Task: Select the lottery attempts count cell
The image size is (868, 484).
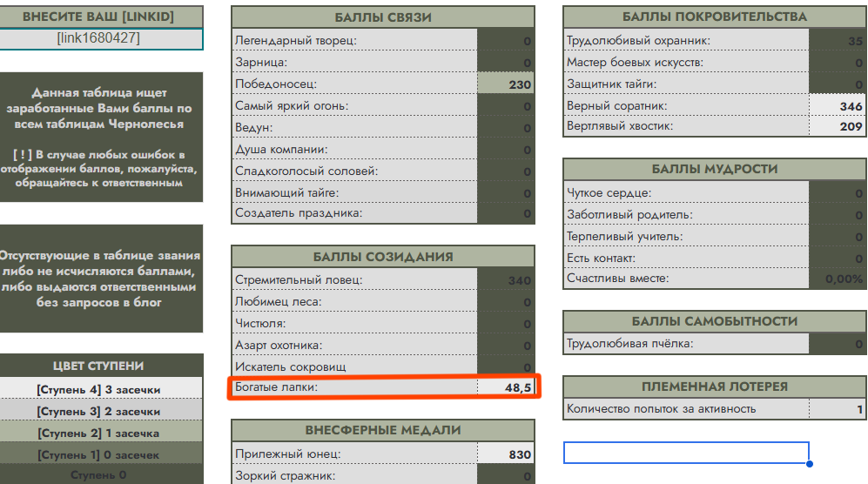Action: tap(837, 408)
